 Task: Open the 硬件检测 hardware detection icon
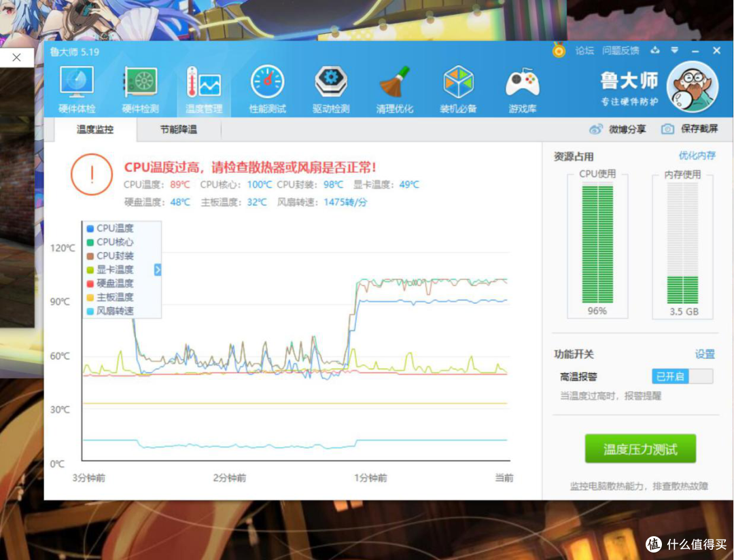click(141, 90)
